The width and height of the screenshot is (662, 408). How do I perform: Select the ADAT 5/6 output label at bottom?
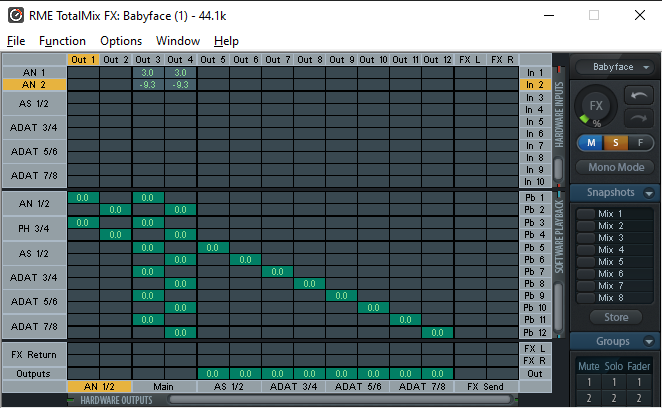click(x=358, y=386)
